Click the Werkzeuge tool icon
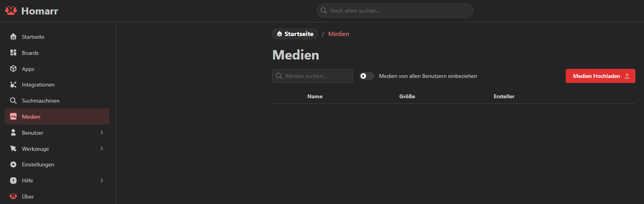Screen dimensions: 644x204 point(13,149)
